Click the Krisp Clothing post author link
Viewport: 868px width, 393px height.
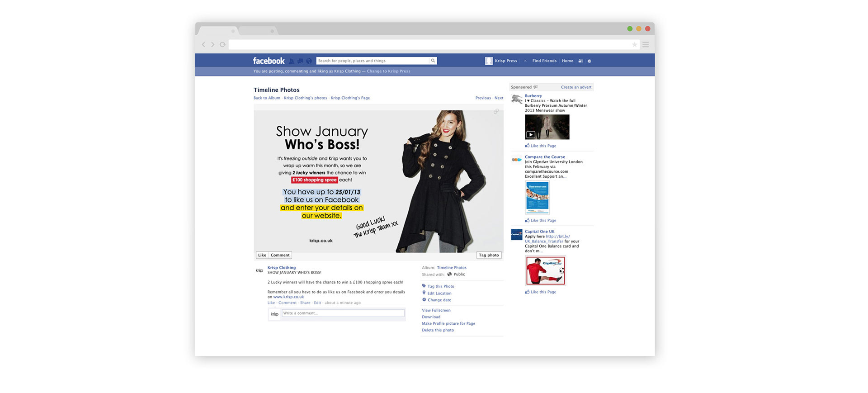pyautogui.click(x=281, y=268)
